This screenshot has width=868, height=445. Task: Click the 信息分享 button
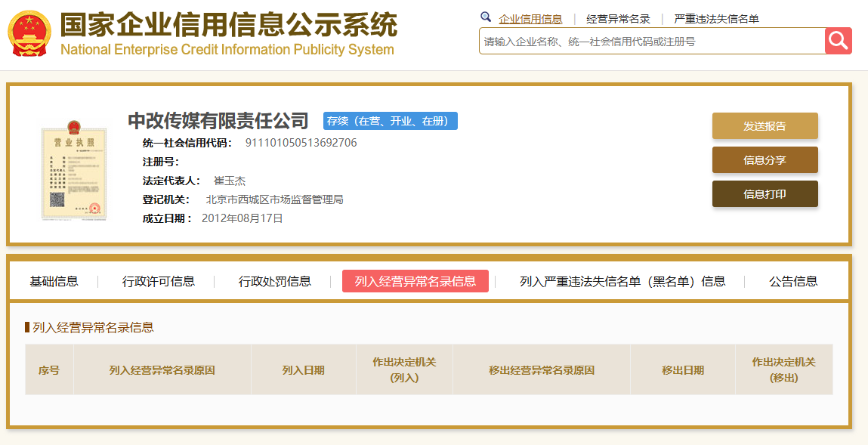[765, 160]
